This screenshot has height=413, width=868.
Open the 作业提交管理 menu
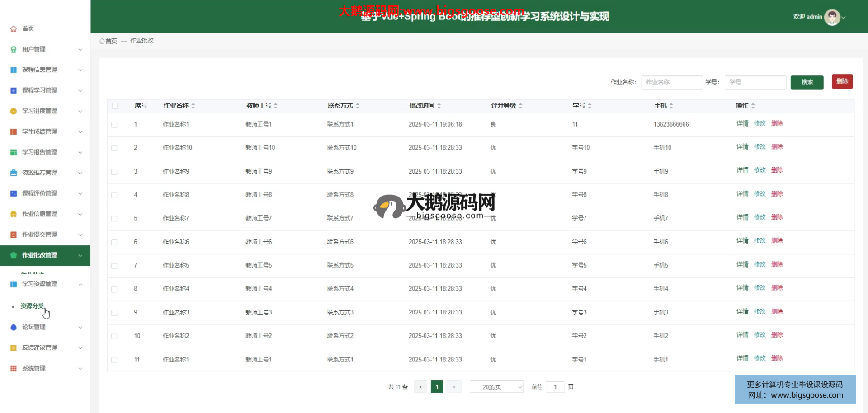[x=40, y=235]
